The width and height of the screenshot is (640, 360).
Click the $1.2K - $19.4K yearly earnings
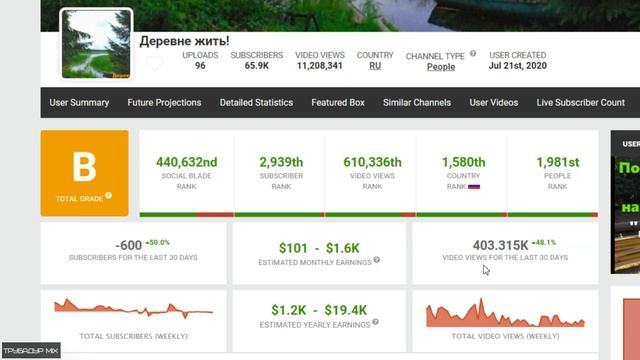pos(319,310)
